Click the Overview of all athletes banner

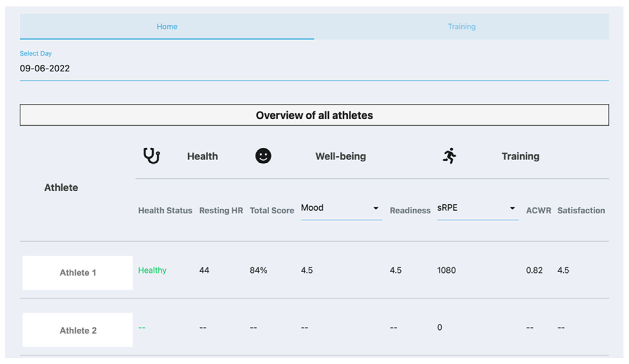pos(314,115)
